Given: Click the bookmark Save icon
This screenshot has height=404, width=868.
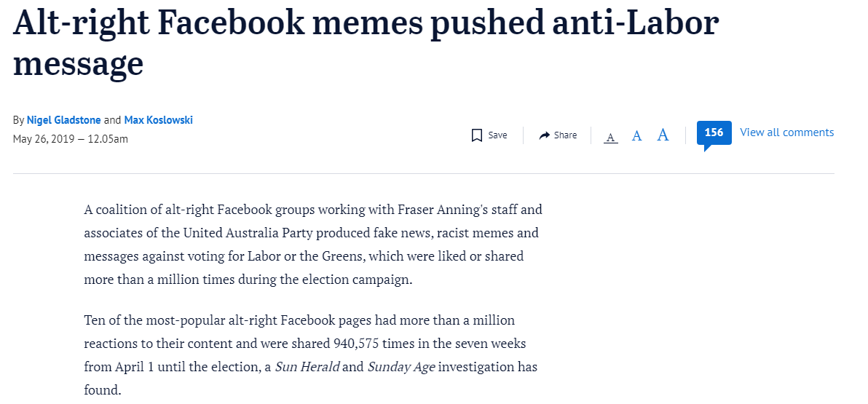Looking at the screenshot, I should pyautogui.click(x=477, y=135).
